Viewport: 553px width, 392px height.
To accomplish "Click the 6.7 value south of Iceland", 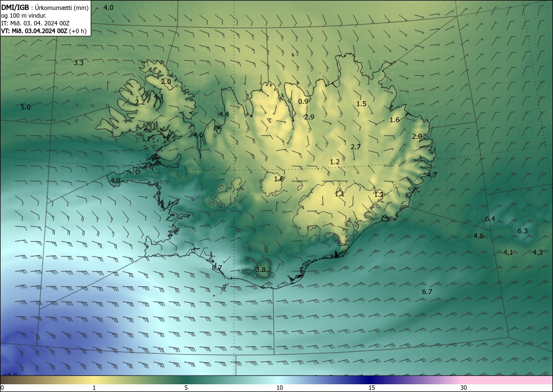I will tap(427, 292).
